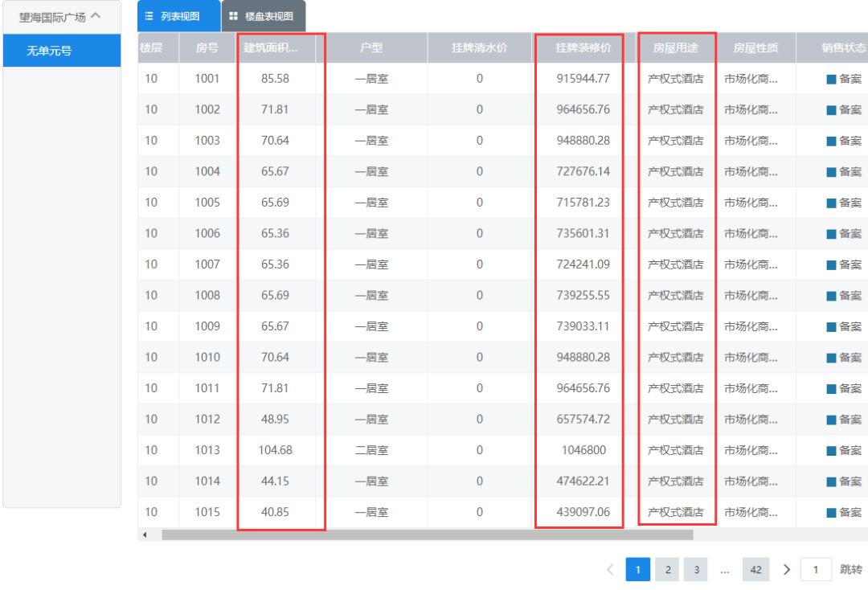Click room number 1002 cell
868x590 pixels.
(207, 109)
